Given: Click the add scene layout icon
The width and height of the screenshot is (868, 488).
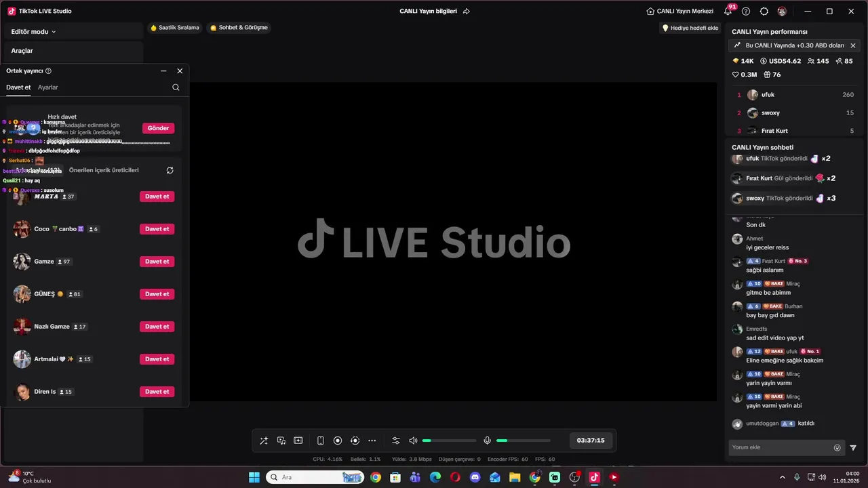Looking at the screenshot, I should click(x=298, y=441).
